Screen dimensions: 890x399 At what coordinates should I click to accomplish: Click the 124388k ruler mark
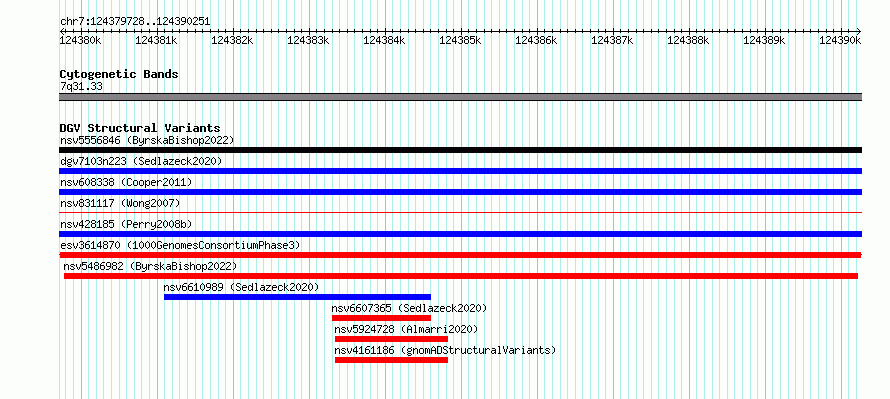click(x=689, y=40)
